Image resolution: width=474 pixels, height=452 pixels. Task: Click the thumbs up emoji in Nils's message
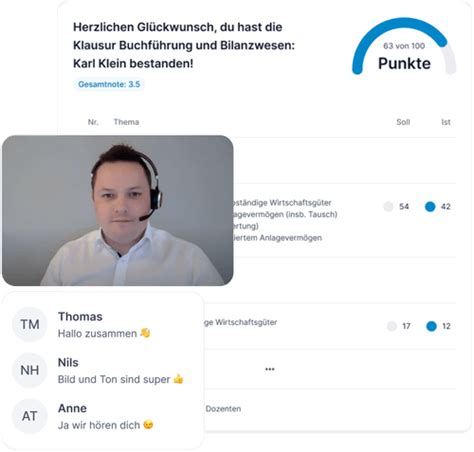point(178,379)
